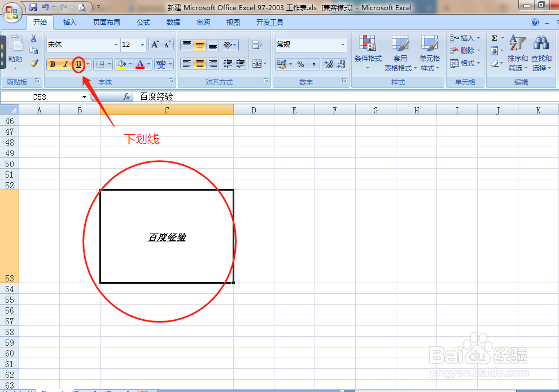559x392 pixels.
Task: Expand Merge and Center dropdown arrow
Action: click(x=265, y=64)
